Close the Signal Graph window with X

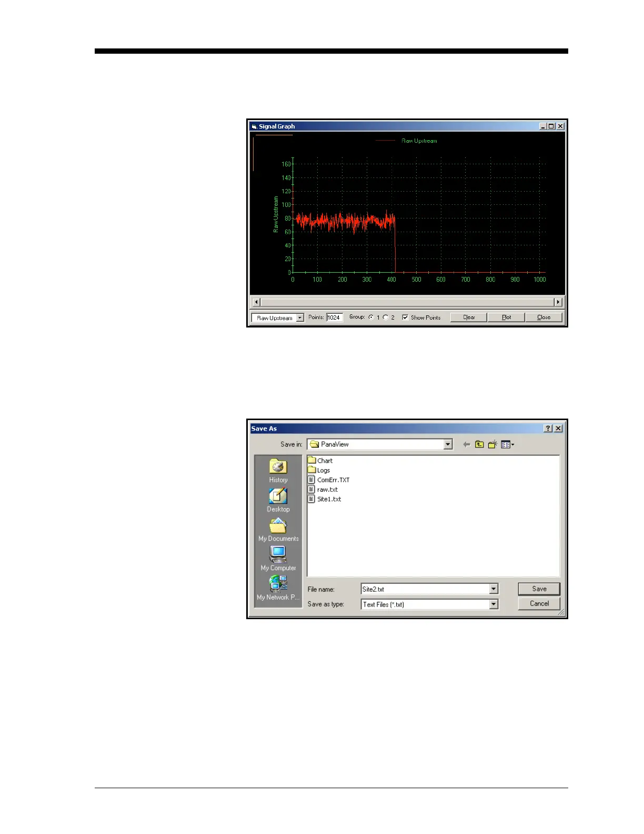[x=560, y=126]
